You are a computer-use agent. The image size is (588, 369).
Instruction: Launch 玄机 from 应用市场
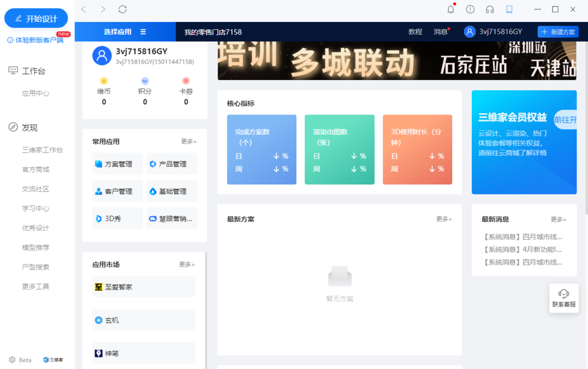(x=143, y=320)
